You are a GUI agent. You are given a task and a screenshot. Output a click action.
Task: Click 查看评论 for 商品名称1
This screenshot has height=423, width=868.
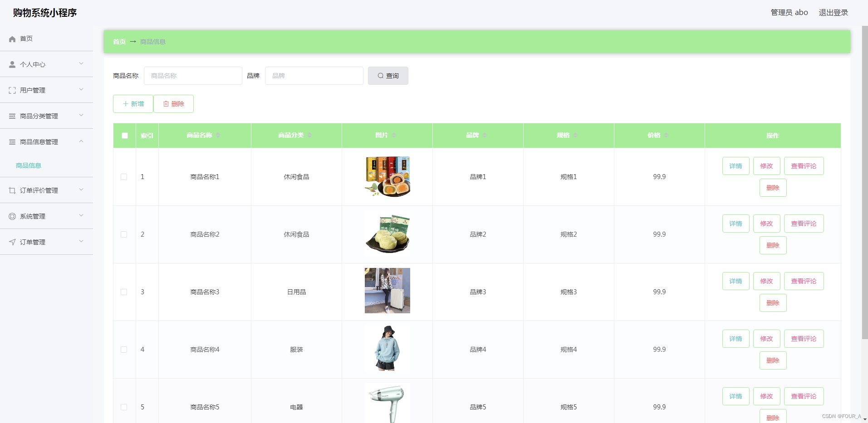tap(804, 166)
